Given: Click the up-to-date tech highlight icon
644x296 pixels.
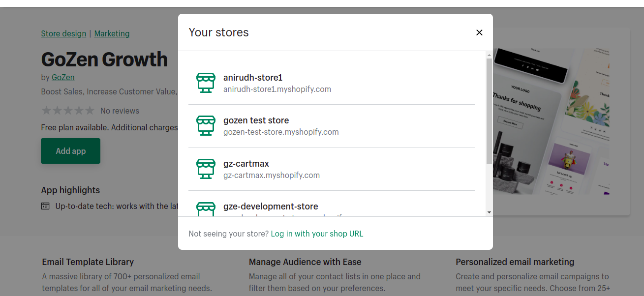Looking at the screenshot, I should click(x=45, y=206).
